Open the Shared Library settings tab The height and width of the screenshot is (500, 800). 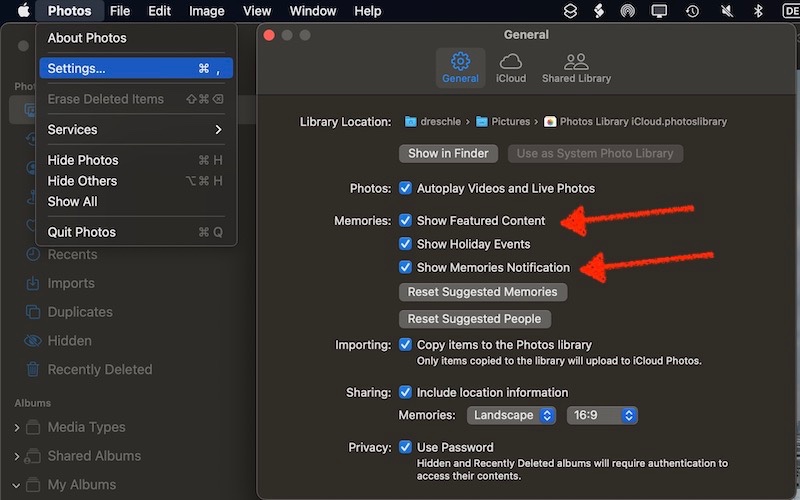pos(576,68)
